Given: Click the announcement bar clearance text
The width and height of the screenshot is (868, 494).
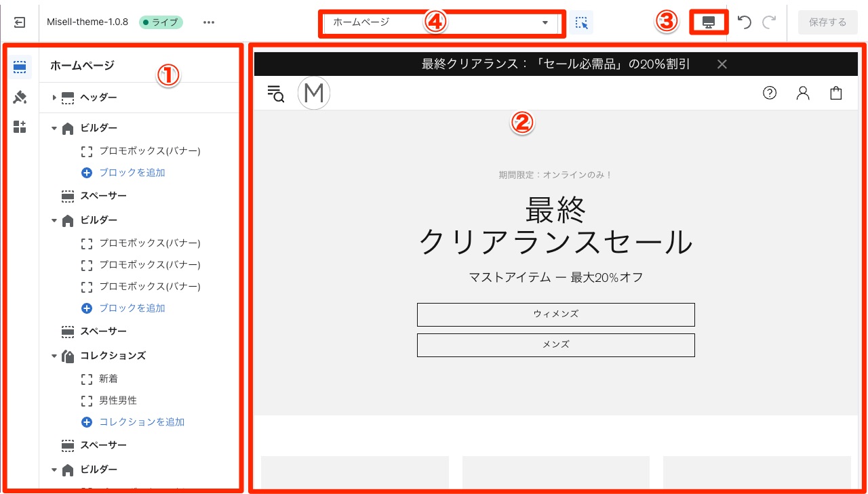Looking at the screenshot, I should (556, 64).
